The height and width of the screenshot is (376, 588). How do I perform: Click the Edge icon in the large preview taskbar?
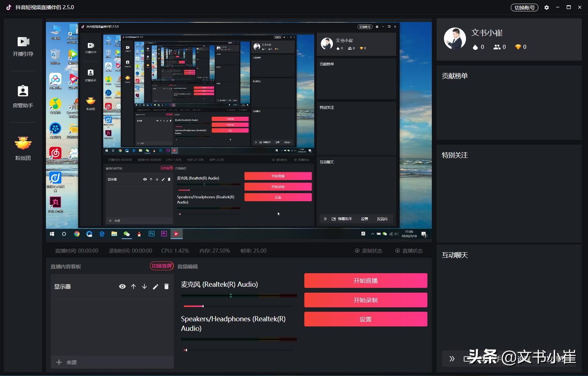[x=102, y=234]
